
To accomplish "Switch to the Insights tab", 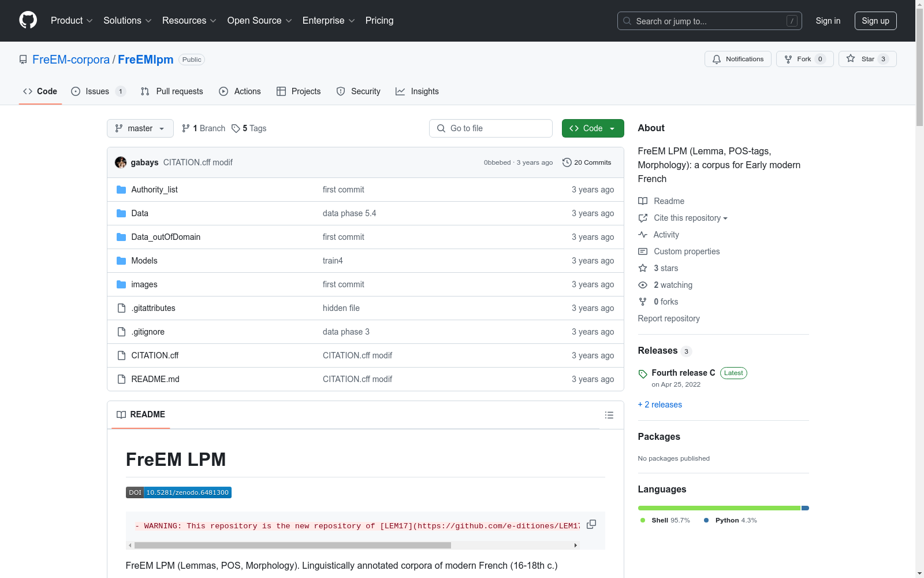I will click(417, 91).
